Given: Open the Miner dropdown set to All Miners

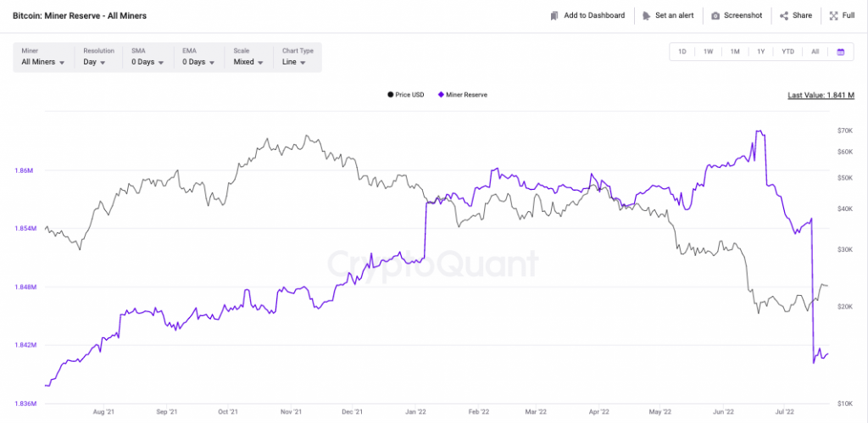Looking at the screenshot, I should coord(43,62).
